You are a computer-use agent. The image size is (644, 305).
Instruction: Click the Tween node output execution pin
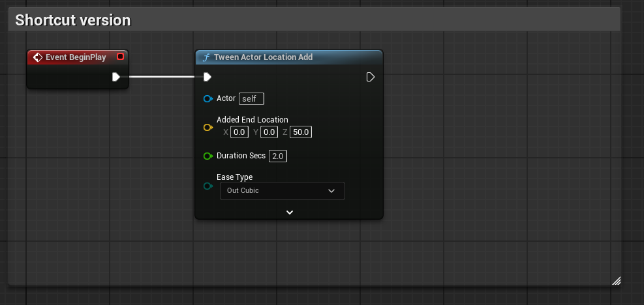(x=370, y=77)
